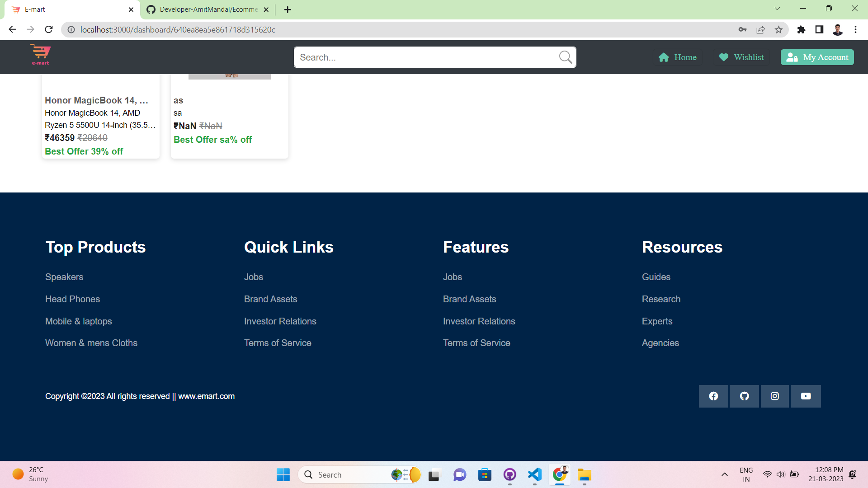This screenshot has width=868, height=488.
Task: Open the volume control in the system tray
Action: (x=781, y=474)
